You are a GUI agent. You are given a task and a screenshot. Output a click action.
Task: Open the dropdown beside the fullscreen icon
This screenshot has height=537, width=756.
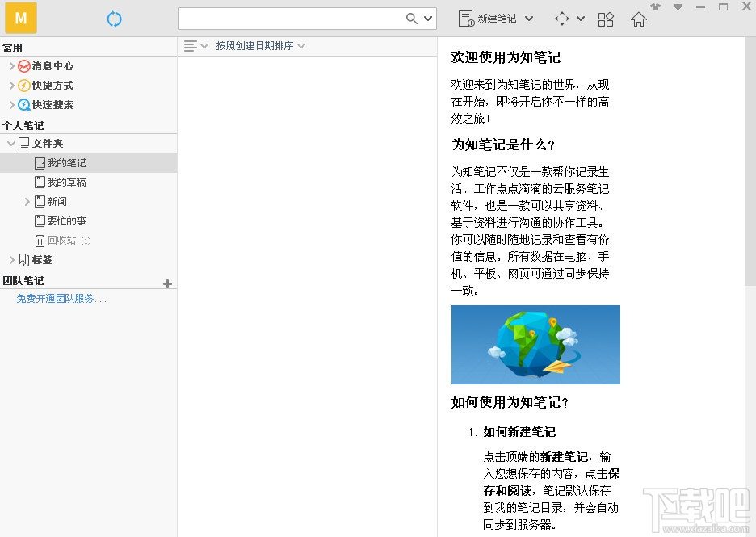click(x=581, y=19)
